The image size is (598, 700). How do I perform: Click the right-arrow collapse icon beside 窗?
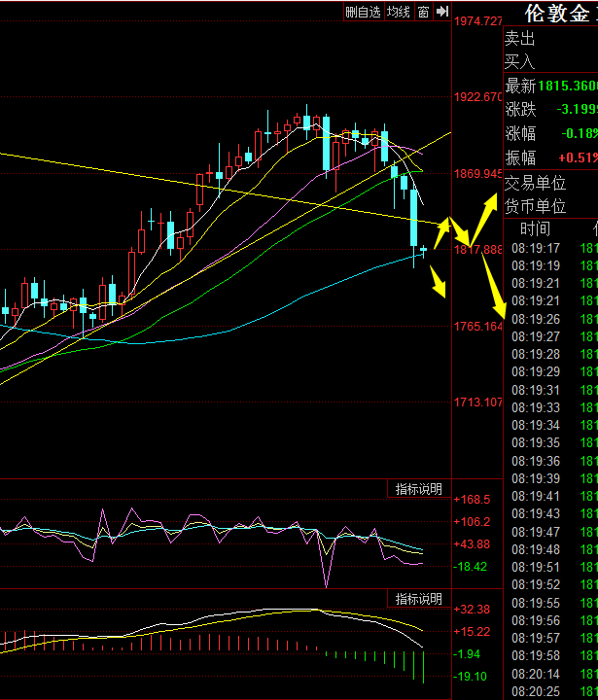pos(441,12)
